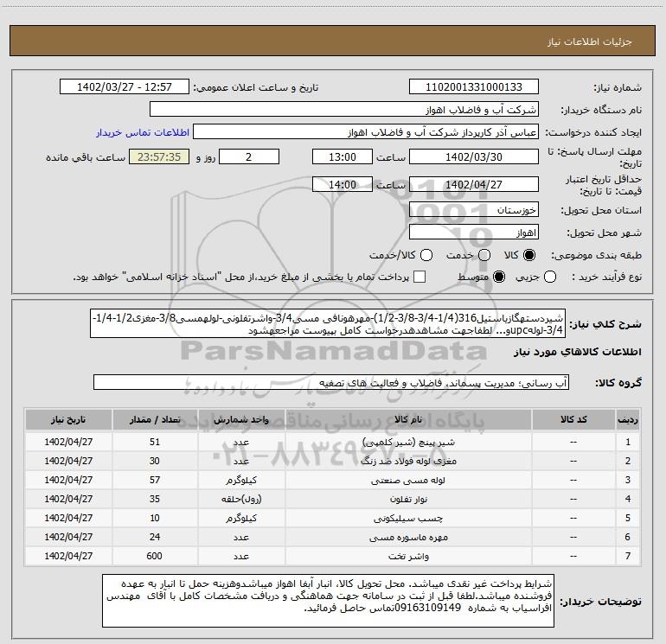Click the delivery city field اهواز
This screenshot has height=644, width=666.
[474, 233]
